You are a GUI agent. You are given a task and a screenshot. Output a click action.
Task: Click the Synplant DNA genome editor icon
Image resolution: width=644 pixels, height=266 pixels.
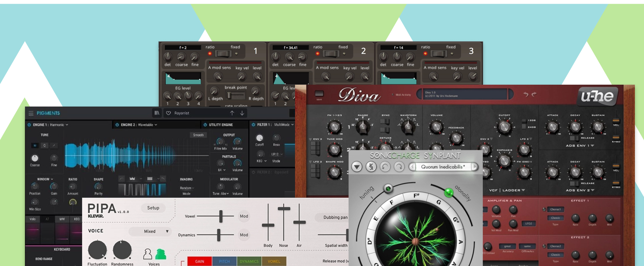(371, 167)
